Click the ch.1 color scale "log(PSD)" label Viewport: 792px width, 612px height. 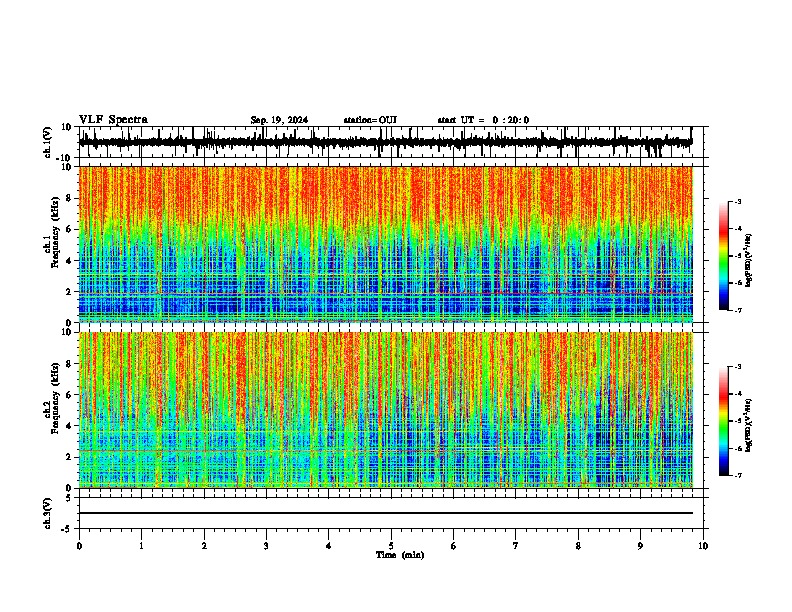(748, 260)
